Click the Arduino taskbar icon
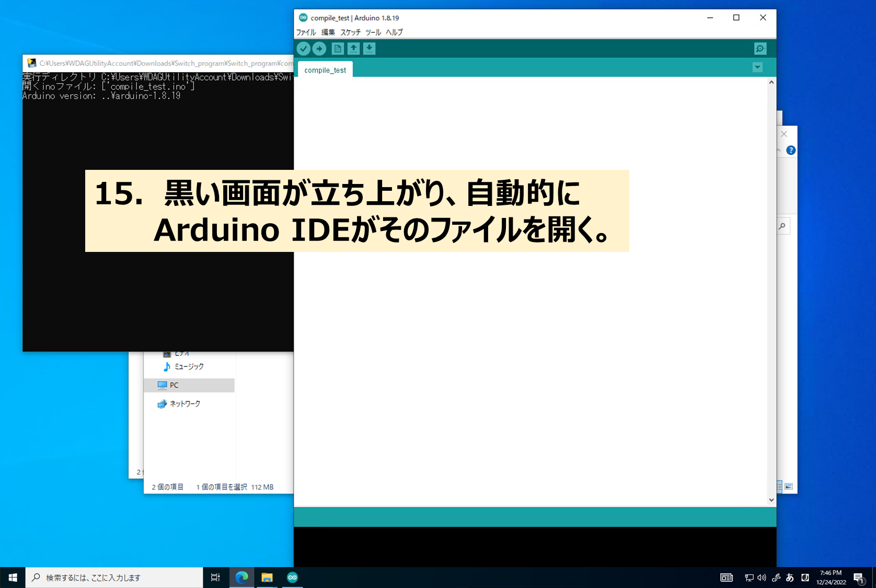 pos(293,578)
